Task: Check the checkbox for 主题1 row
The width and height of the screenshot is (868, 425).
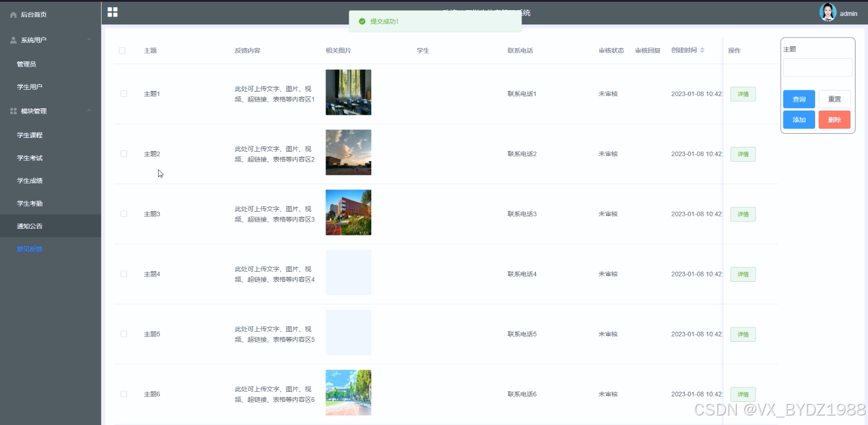Action: click(124, 94)
